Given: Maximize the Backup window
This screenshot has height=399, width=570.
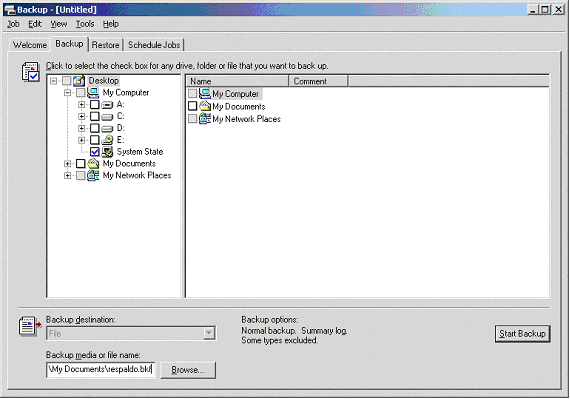Looking at the screenshot, I should click(x=545, y=10).
